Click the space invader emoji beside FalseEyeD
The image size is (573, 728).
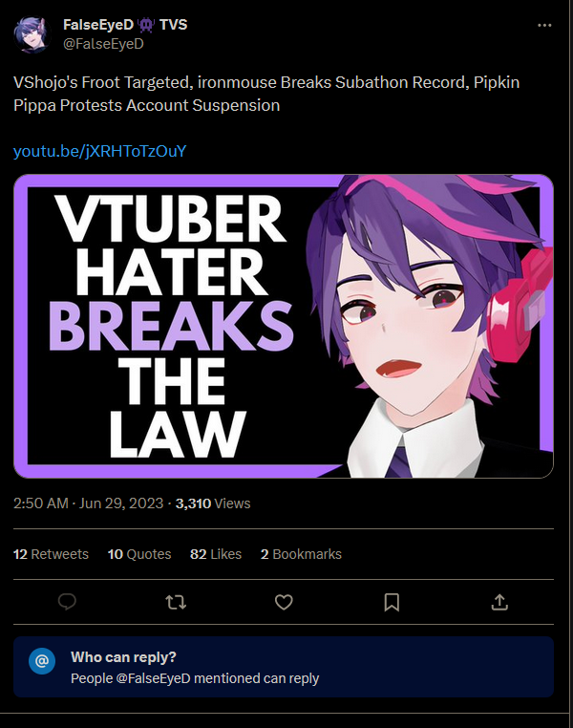[x=146, y=24]
